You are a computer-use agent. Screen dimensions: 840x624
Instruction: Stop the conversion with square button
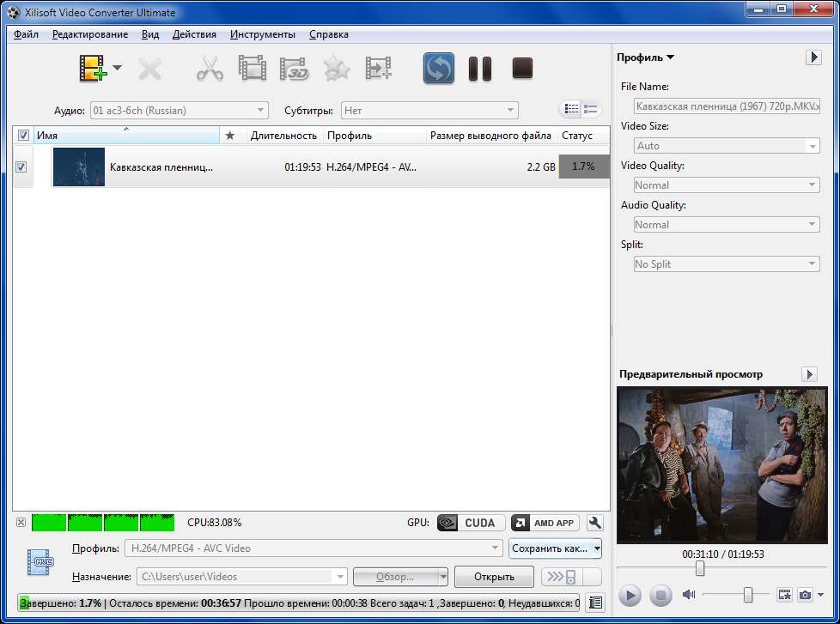pyautogui.click(x=522, y=68)
